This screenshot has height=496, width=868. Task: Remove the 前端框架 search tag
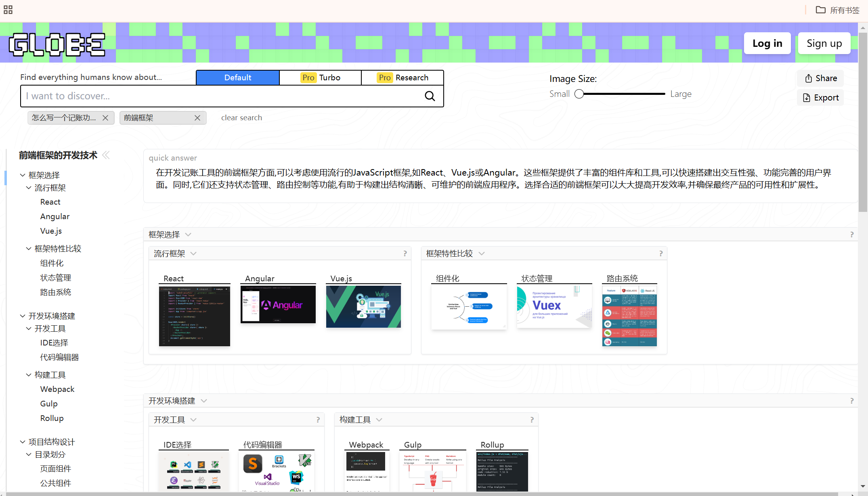point(197,118)
